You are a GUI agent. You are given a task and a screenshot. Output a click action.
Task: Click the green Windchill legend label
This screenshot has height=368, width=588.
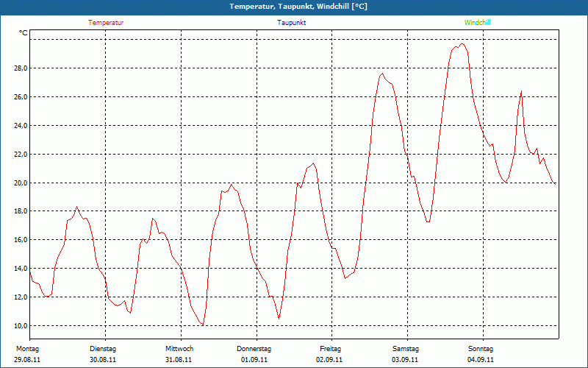[x=477, y=23]
